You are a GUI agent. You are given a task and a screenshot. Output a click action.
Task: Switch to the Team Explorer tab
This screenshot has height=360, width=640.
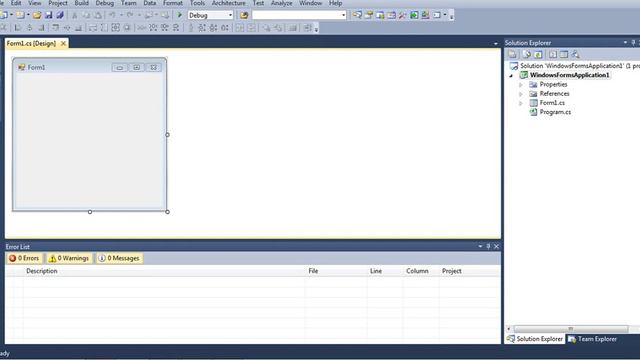coord(592,339)
